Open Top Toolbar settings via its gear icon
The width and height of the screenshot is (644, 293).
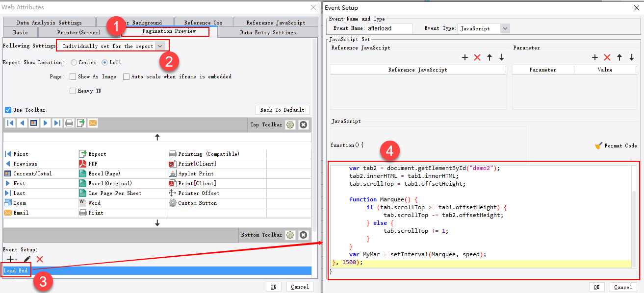click(x=290, y=124)
